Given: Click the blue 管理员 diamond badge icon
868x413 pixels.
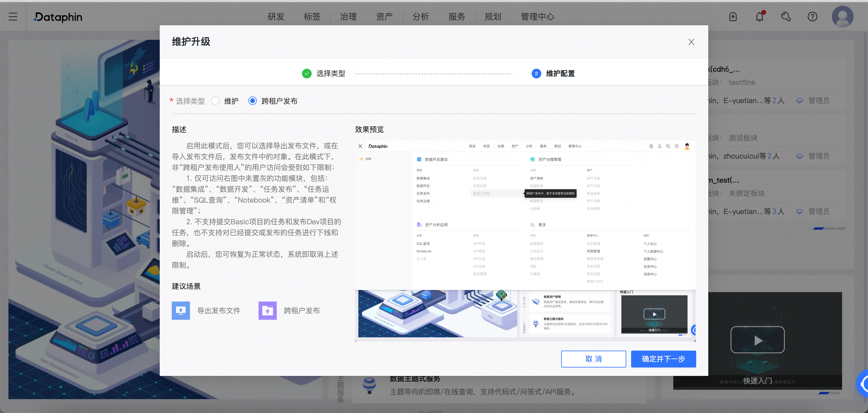Looking at the screenshot, I should (x=800, y=100).
